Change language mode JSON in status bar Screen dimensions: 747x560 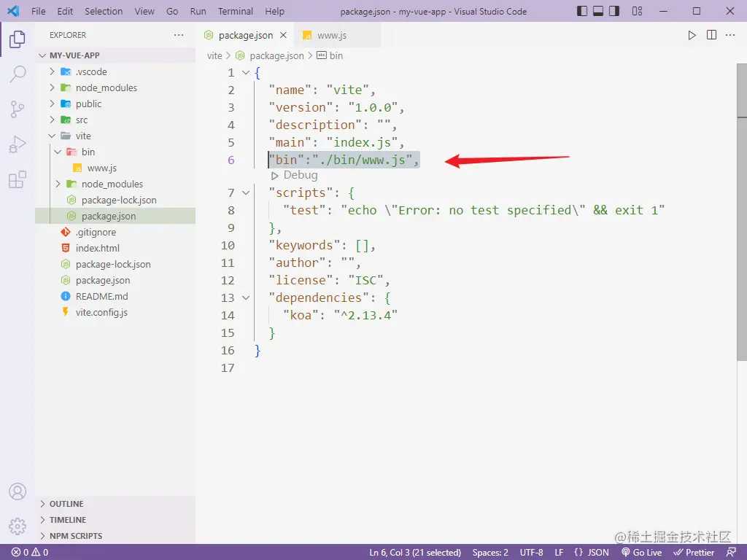[591, 553]
